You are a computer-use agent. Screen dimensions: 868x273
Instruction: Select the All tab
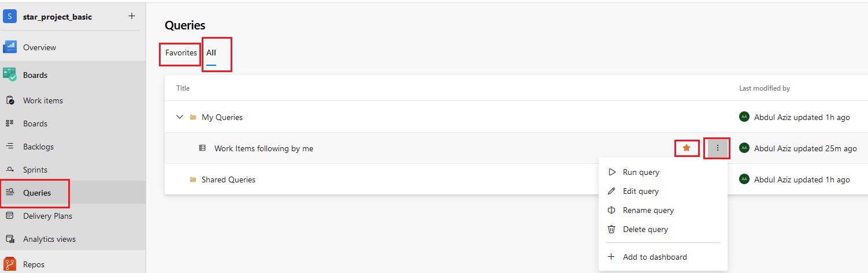click(212, 53)
